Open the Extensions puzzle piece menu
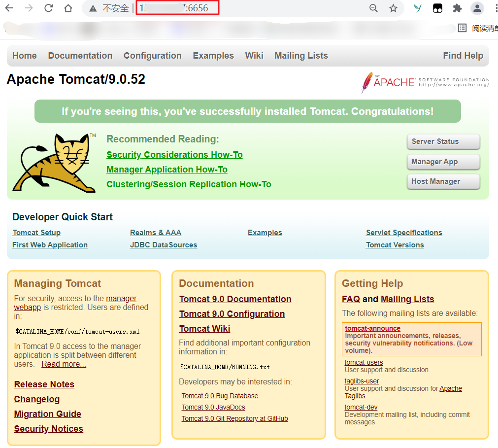Screen dimensions: 498x448 pyautogui.click(x=457, y=8)
